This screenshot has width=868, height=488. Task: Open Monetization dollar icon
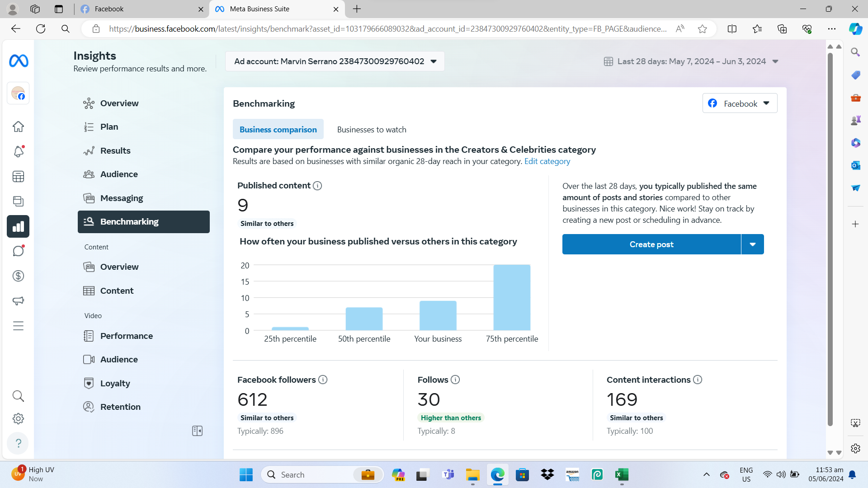coord(18,276)
